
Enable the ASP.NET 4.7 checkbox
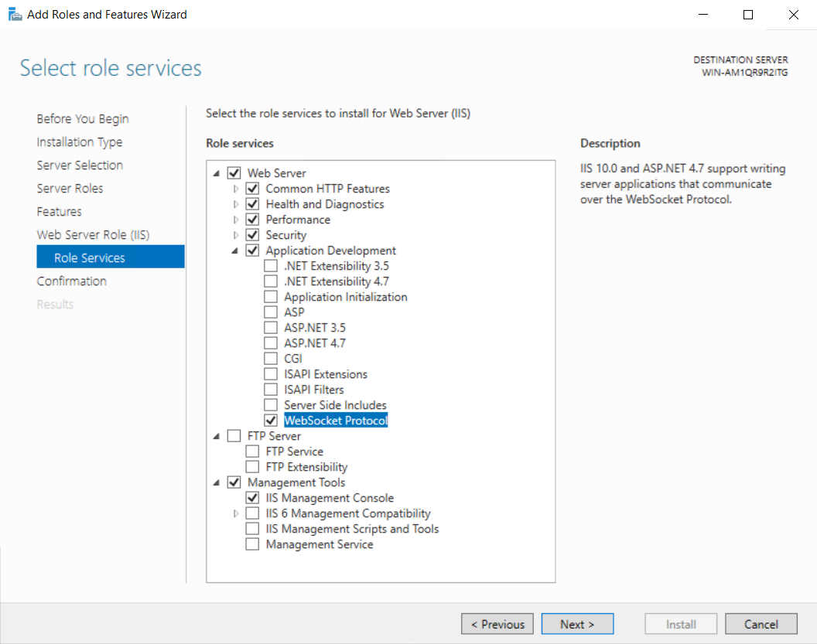(271, 343)
